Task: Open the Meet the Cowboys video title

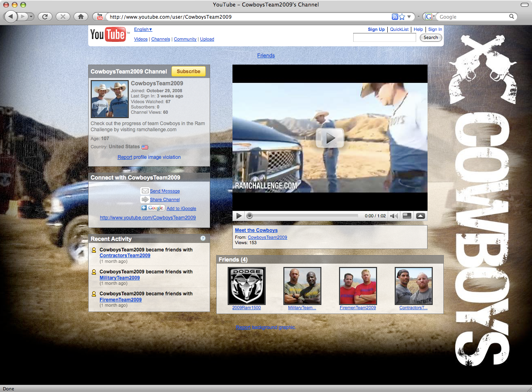Action: click(256, 230)
